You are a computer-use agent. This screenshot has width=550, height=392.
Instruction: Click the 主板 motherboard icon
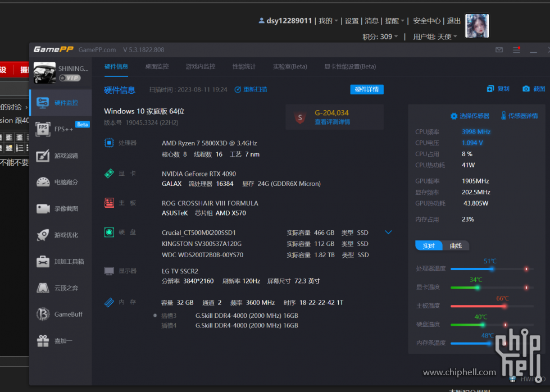[x=109, y=203]
